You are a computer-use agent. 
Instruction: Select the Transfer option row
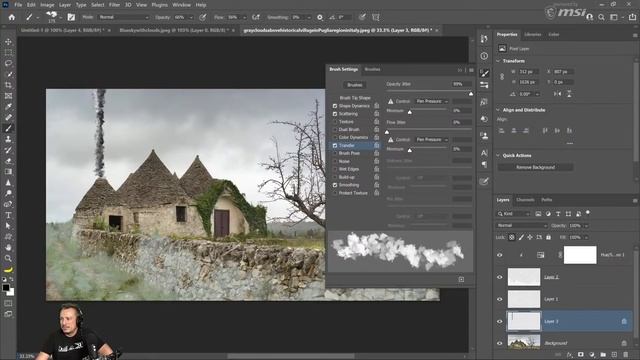tap(354, 145)
